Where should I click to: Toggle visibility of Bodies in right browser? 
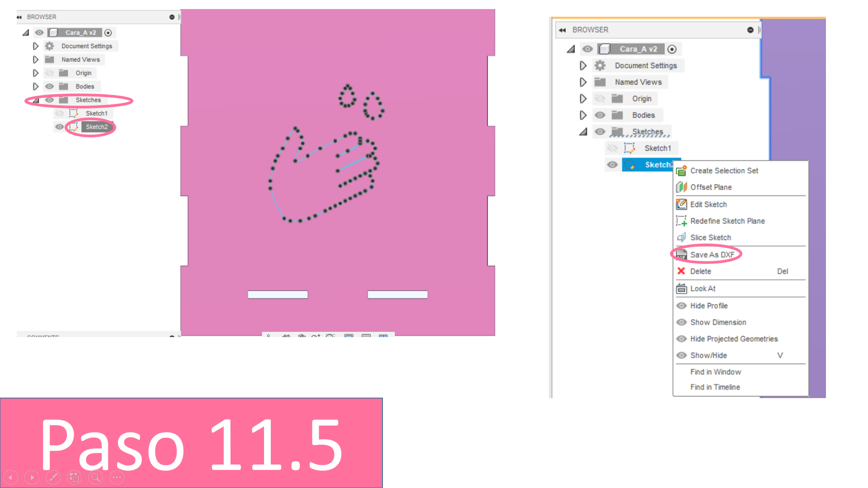600,115
